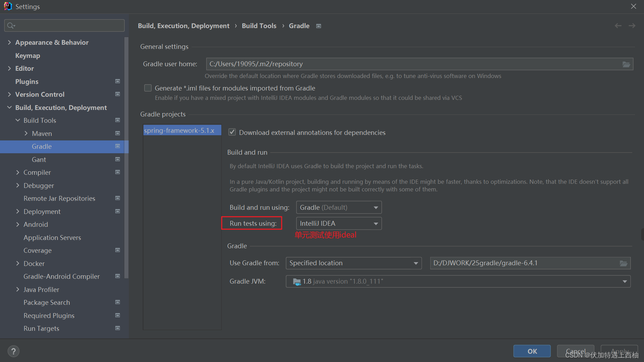The width and height of the screenshot is (644, 362).
Task: Click the search magnifier icon in settings
Action: 11,26
